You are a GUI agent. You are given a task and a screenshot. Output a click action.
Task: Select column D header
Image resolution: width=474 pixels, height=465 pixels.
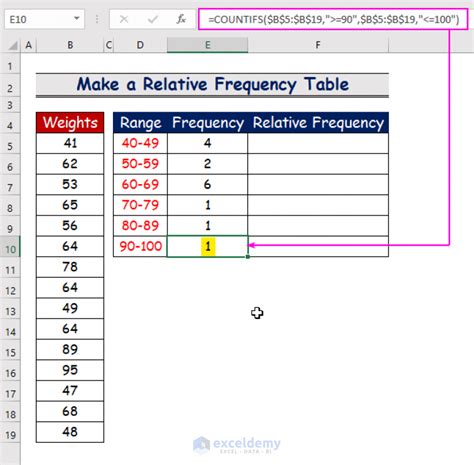(140, 45)
